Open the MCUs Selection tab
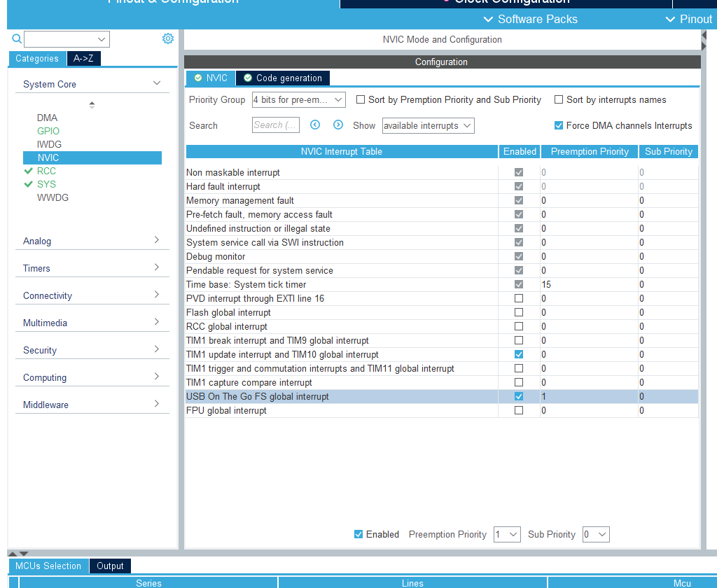The height and width of the screenshot is (588, 717). pos(48,566)
